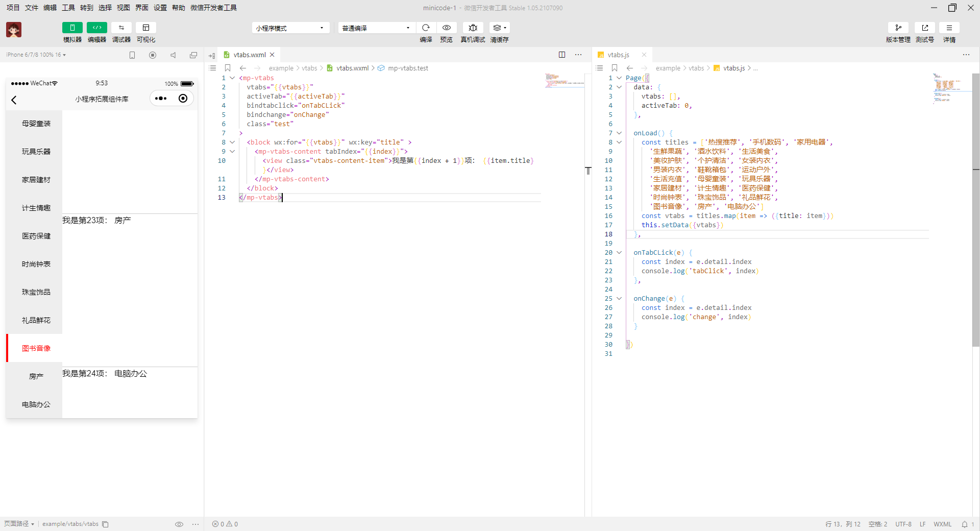The height and width of the screenshot is (531, 980).
Task: Open wxml editor more actions menu
Action: (x=578, y=55)
